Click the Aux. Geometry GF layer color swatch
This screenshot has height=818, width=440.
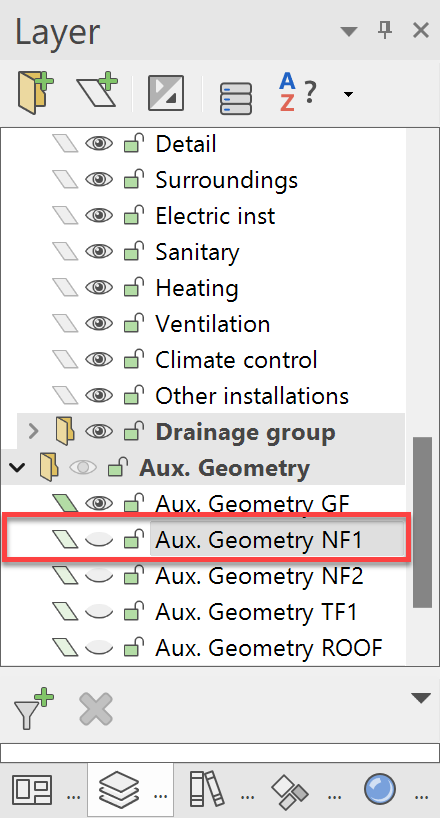coord(65,503)
